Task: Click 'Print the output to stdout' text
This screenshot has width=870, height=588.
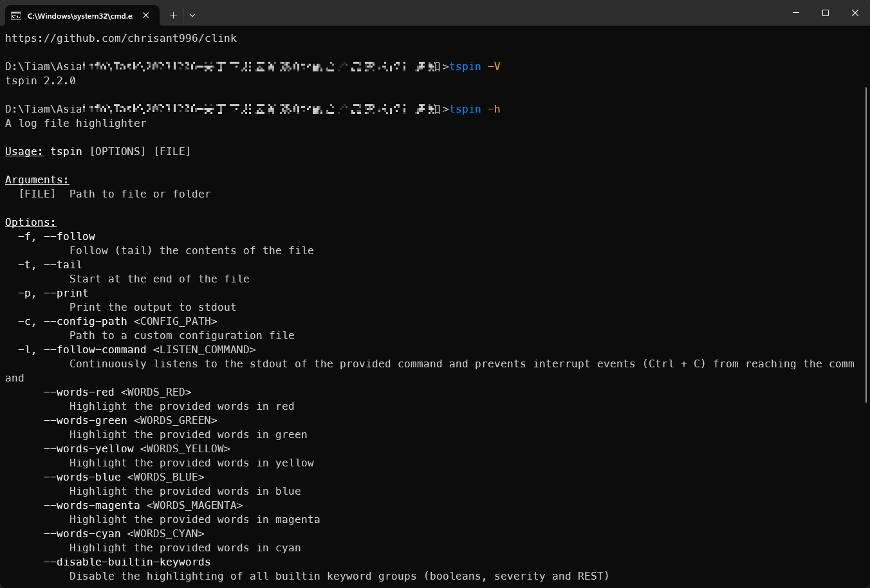Action: point(153,307)
